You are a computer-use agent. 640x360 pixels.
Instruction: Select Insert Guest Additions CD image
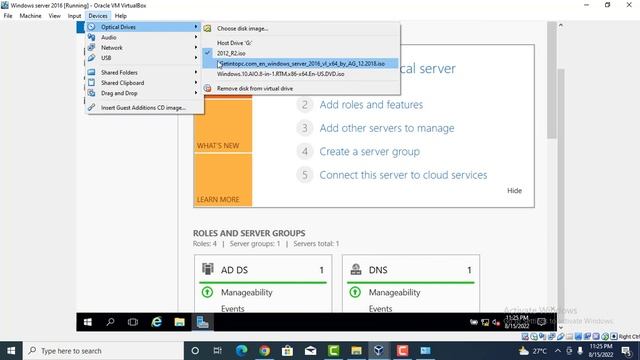click(144, 108)
